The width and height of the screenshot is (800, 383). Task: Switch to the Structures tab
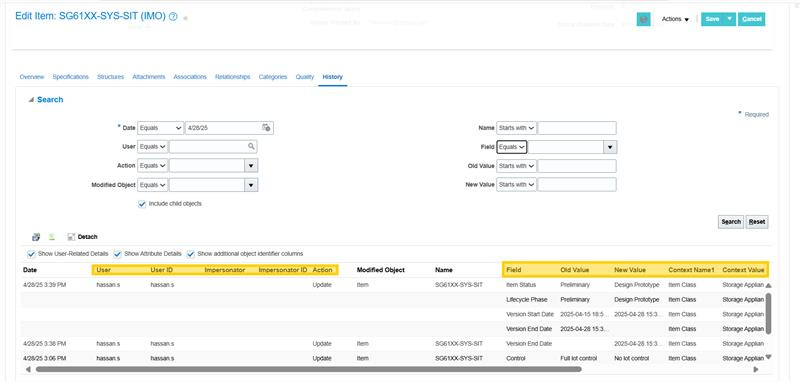(110, 77)
